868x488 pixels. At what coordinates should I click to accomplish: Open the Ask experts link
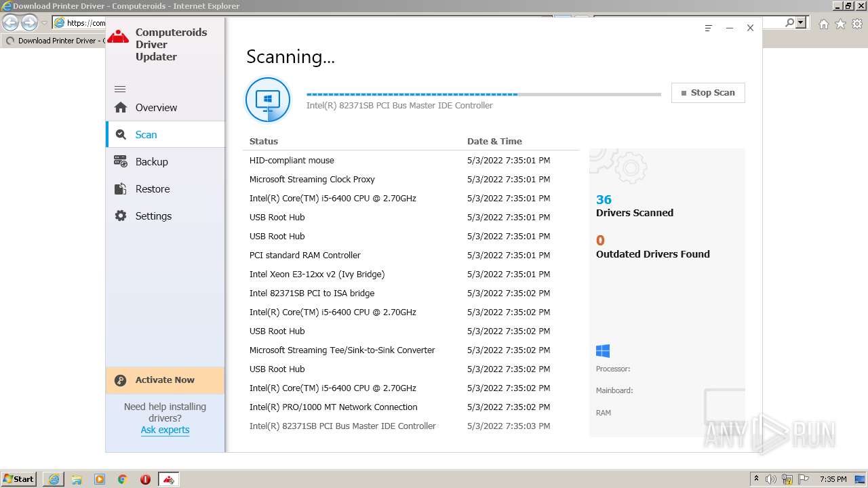tap(165, 430)
